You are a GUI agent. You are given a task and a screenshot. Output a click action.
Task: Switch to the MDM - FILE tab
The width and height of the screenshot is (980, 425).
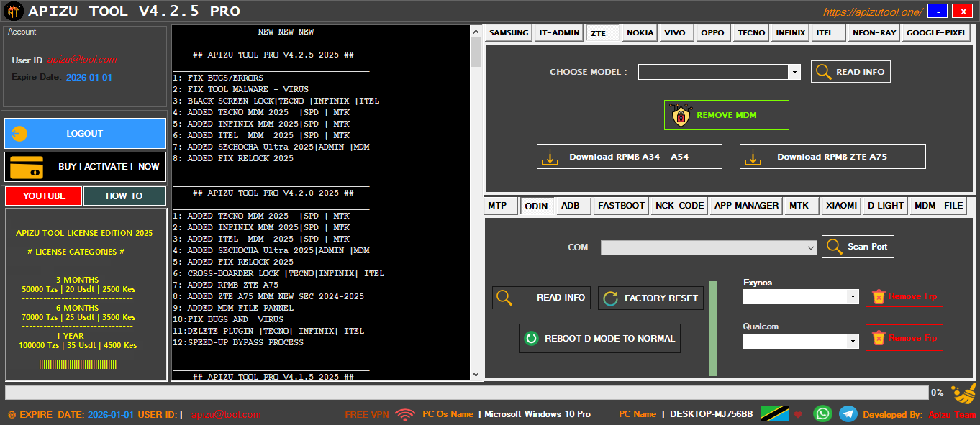pos(939,206)
